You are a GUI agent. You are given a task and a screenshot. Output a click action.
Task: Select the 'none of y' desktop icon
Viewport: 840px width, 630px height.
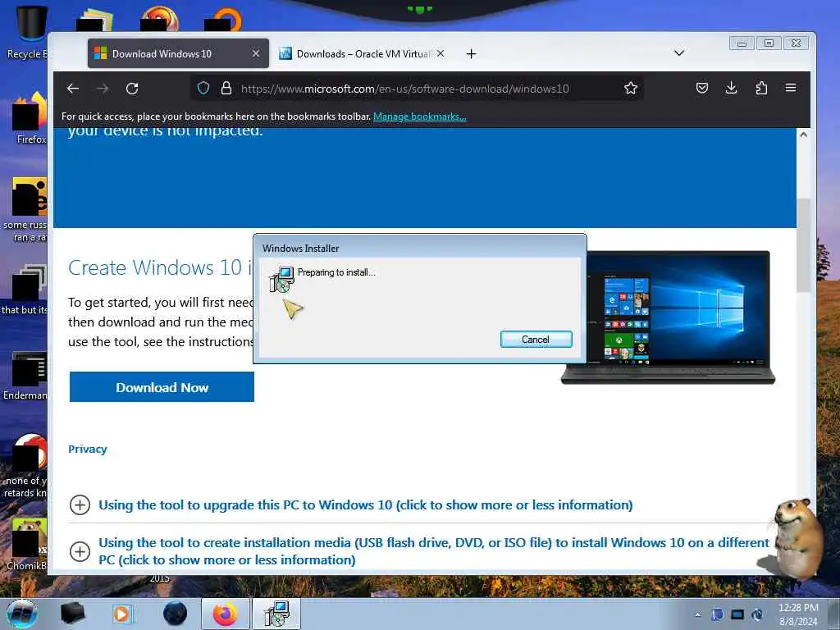click(25, 466)
